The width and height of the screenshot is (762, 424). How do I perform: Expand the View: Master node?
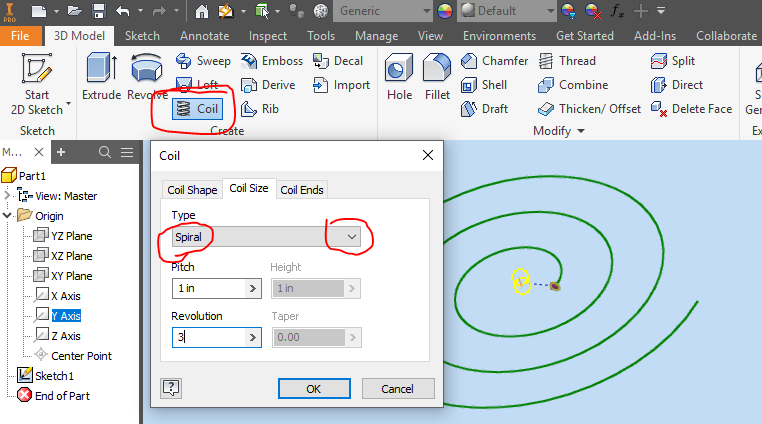click(7, 195)
